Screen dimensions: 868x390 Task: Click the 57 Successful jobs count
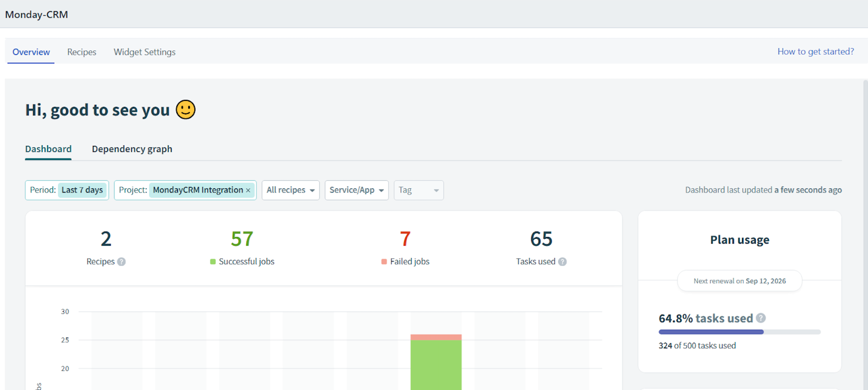(242, 239)
